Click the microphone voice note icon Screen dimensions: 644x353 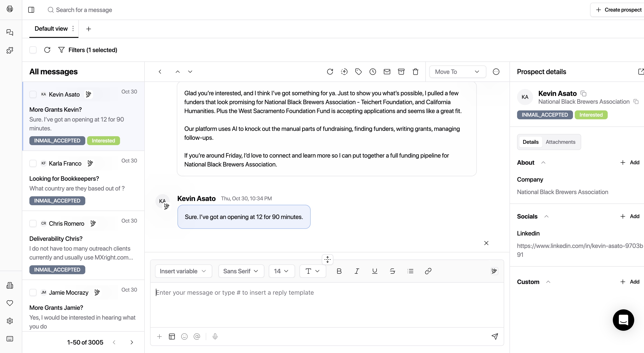pos(215,337)
